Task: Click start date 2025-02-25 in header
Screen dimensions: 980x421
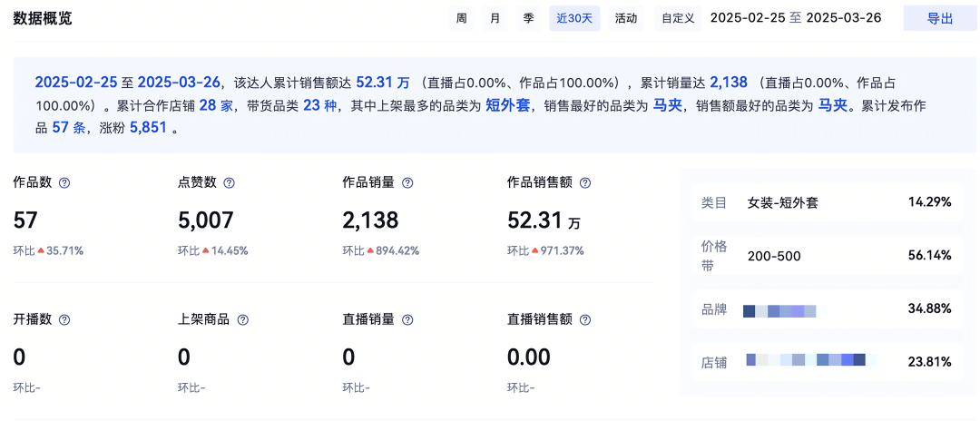Action: tap(748, 17)
